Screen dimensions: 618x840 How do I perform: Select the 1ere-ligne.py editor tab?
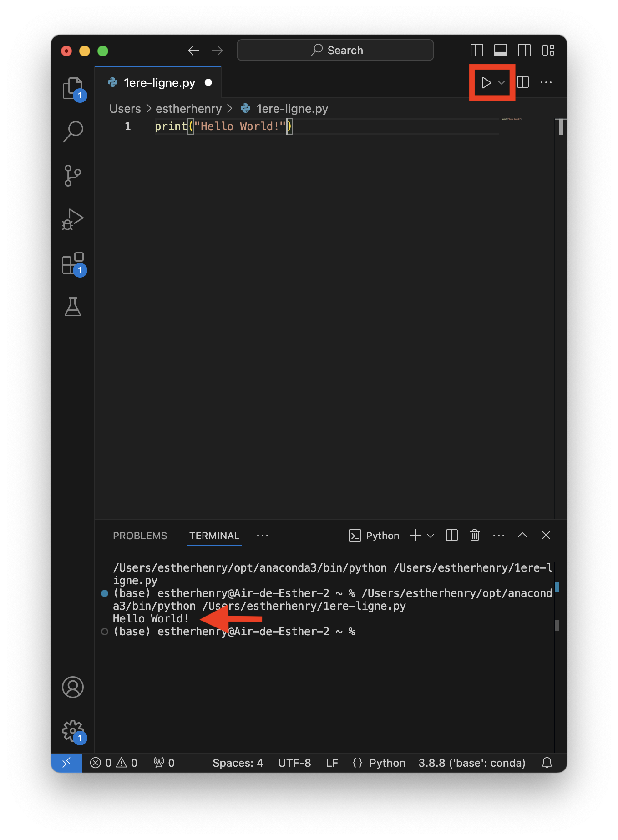158,83
